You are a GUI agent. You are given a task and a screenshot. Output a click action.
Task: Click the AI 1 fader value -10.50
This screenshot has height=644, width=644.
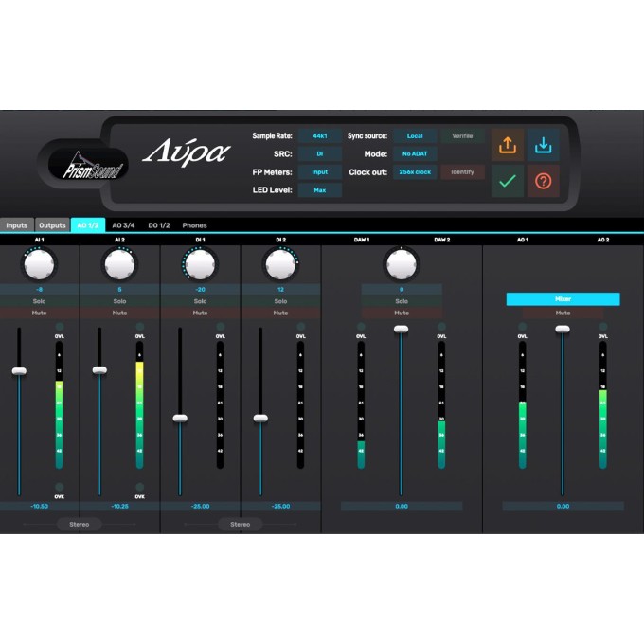39,506
